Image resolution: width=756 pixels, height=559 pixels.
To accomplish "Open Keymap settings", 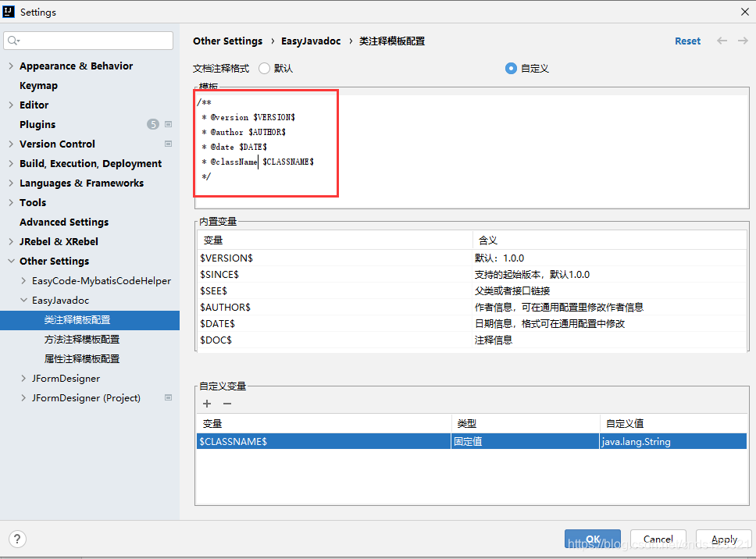I will point(38,85).
